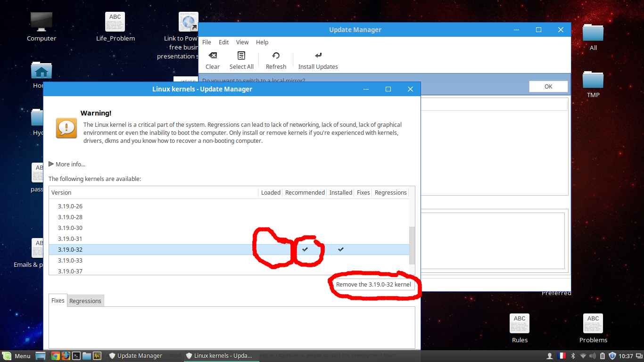Click the window list icon beside the clock

639,356
